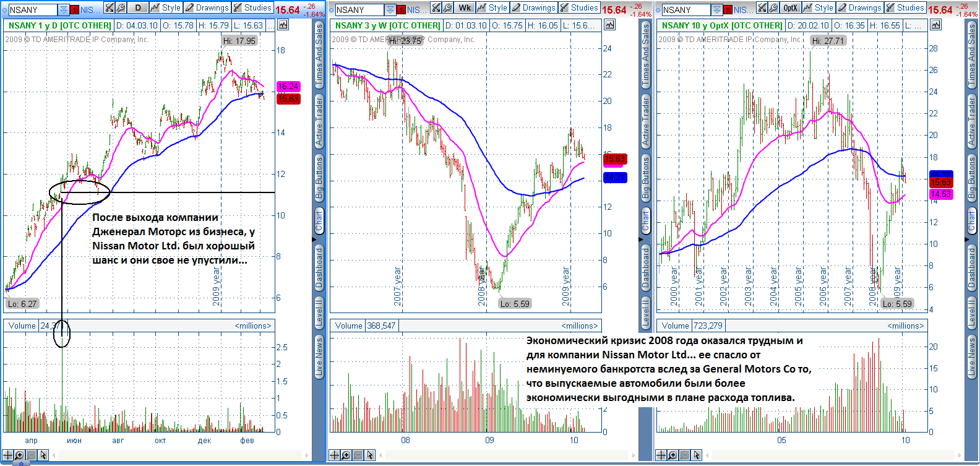Open the symbol dropdown arrow in the left chart

(63, 9)
